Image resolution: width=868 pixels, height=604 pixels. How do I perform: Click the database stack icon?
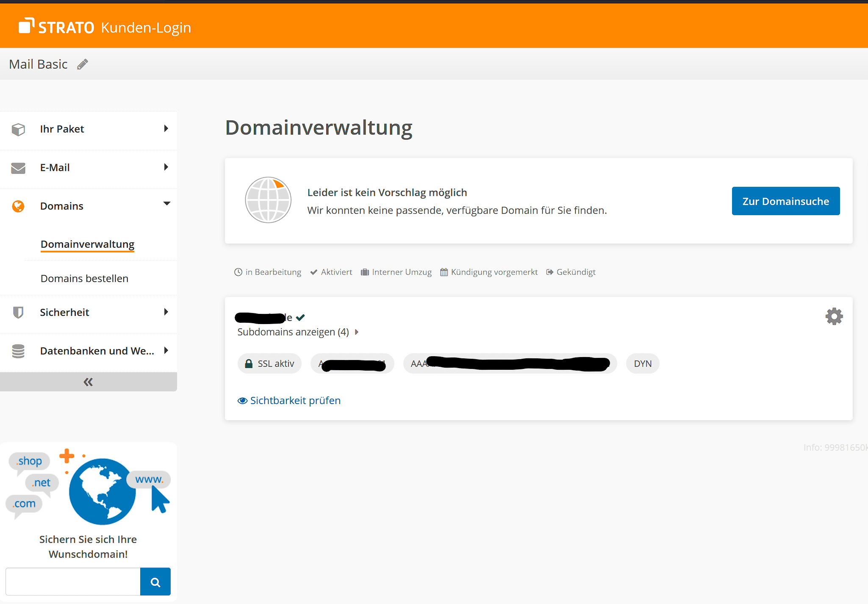click(18, 351)
